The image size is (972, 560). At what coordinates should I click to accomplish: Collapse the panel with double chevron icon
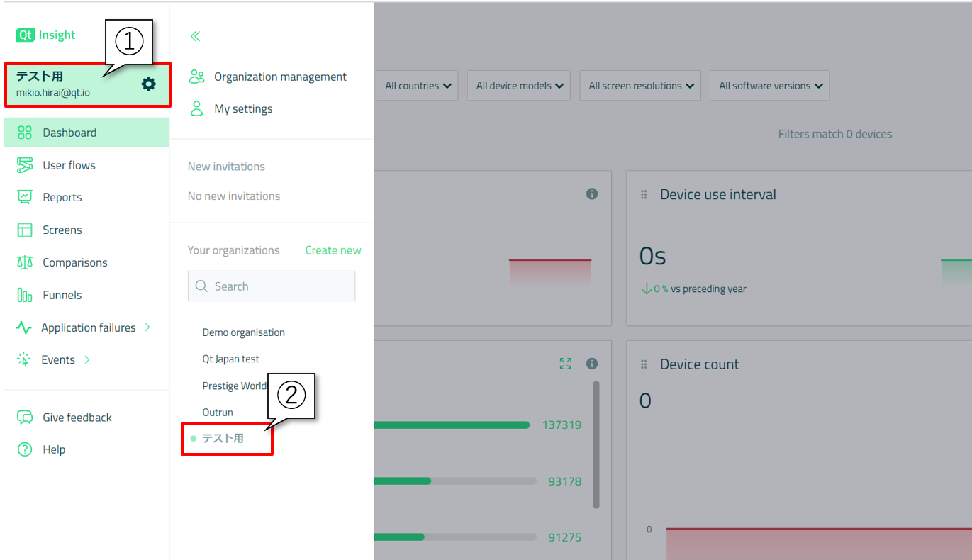click(x=195, y=36)
